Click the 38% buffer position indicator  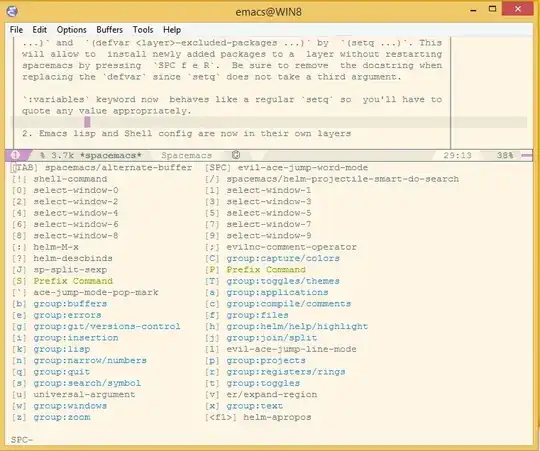point(505,155)
